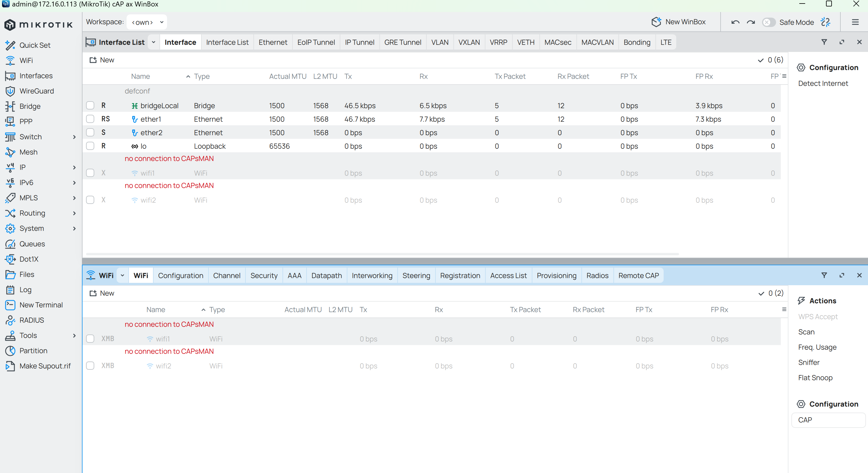Select Bridge from the sidebar
The height and width of the screenshot is (473, 868).
30,106
